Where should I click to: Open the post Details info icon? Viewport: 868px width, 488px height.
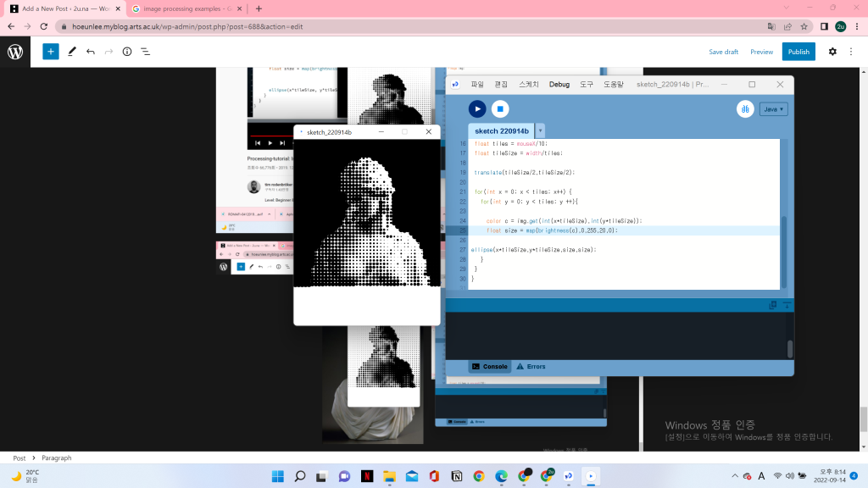tap(127, 52)
